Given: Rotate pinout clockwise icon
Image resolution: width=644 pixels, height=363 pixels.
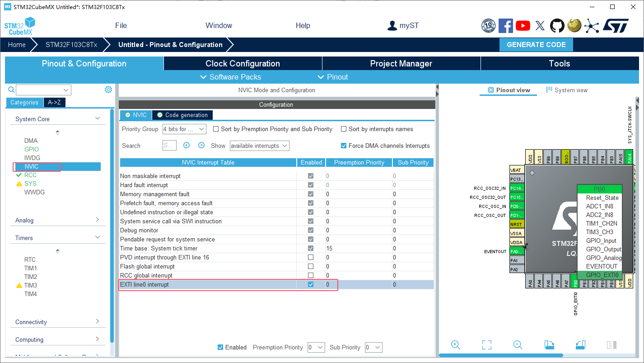Looking at the screenshot, I should tap(549, 345).
